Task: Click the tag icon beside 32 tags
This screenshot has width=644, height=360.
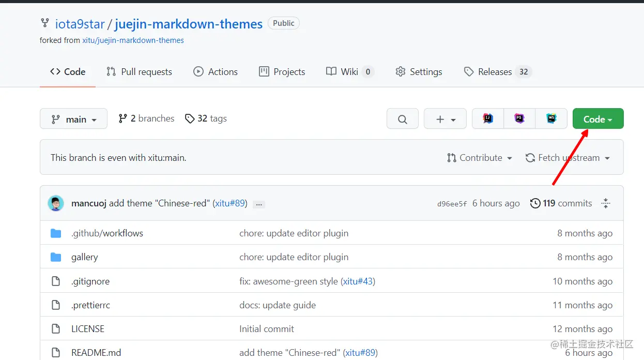Action: point(190,118)
